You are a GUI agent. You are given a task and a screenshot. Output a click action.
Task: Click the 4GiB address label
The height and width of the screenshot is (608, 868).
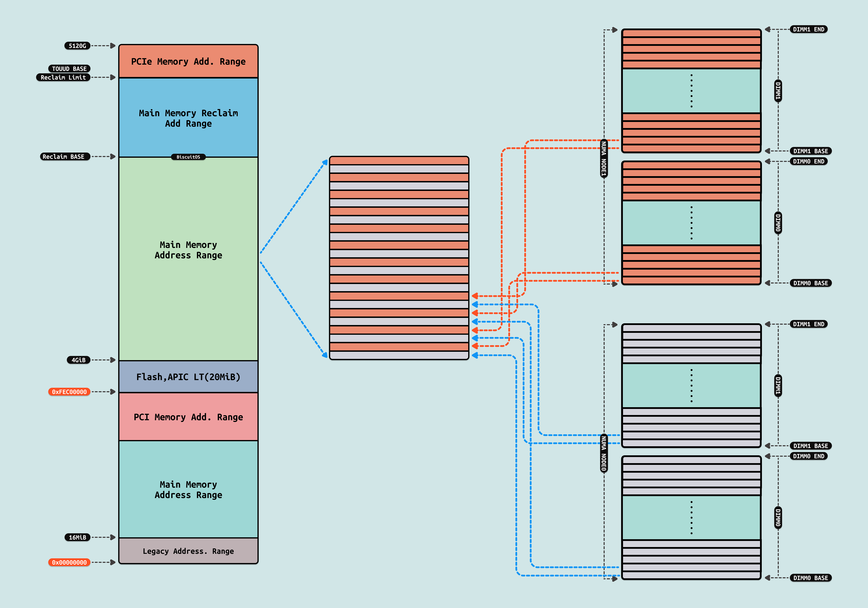[79, 360]
